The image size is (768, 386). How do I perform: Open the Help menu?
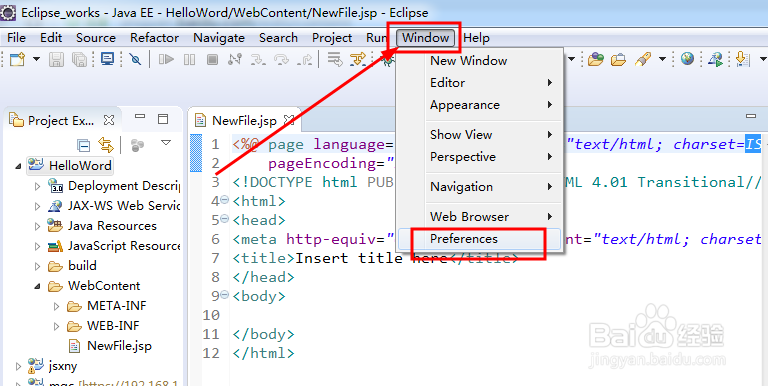pyautogui.click(x=476, y=38)
